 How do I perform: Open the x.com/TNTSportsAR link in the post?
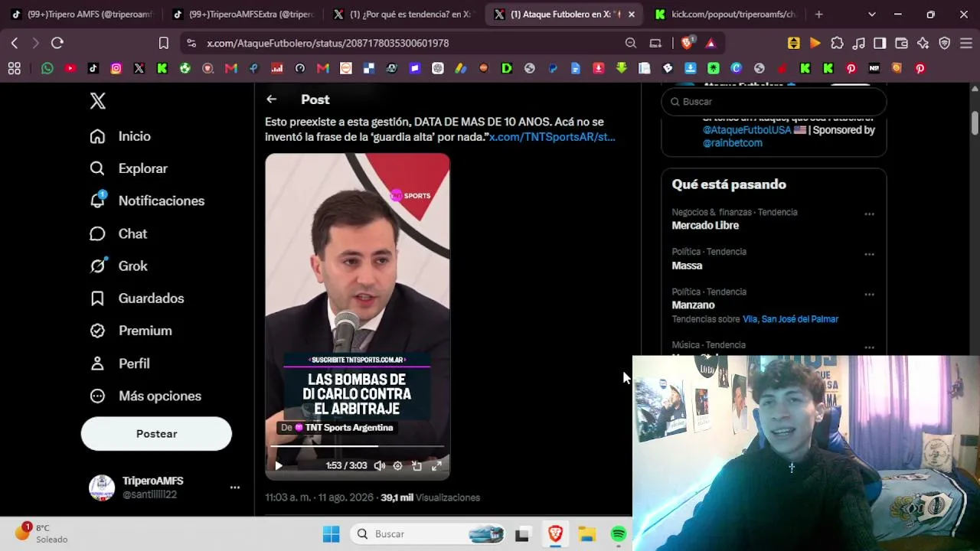tap(552, 137)
